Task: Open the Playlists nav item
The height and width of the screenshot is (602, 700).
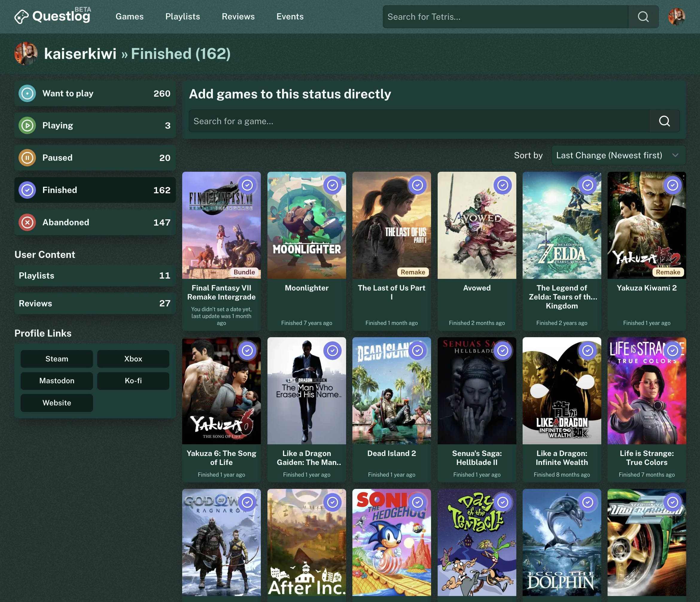Action: (182, 16)
